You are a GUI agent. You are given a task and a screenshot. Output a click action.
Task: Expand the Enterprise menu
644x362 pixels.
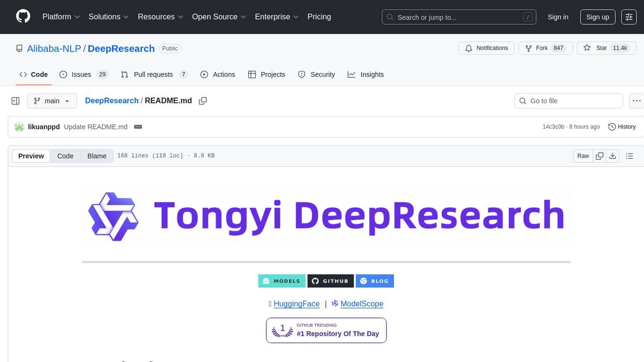click(x=277, y=17)
